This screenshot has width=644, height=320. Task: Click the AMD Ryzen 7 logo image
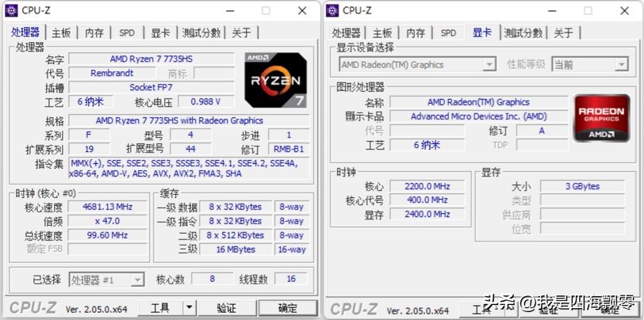click(x=275, y=80)
